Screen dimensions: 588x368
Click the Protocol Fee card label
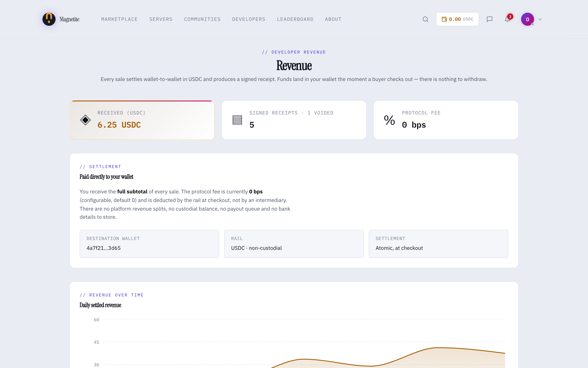(x=421, y=113)
